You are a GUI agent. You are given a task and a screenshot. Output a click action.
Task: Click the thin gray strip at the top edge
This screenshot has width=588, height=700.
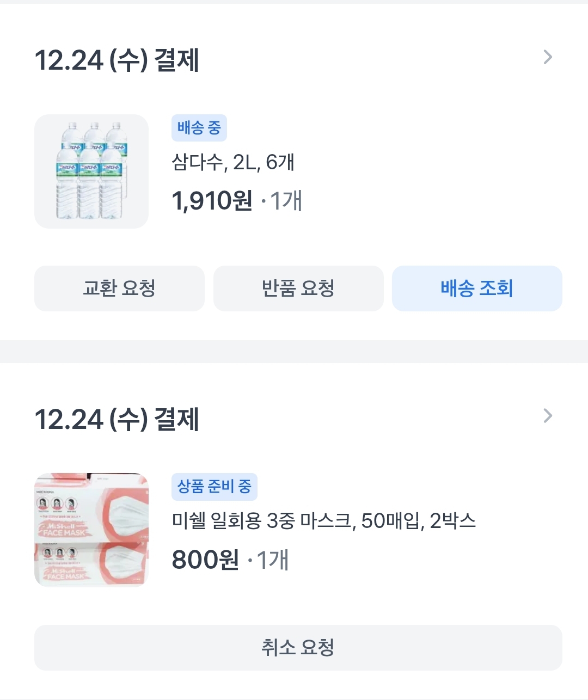coord(294,2)
